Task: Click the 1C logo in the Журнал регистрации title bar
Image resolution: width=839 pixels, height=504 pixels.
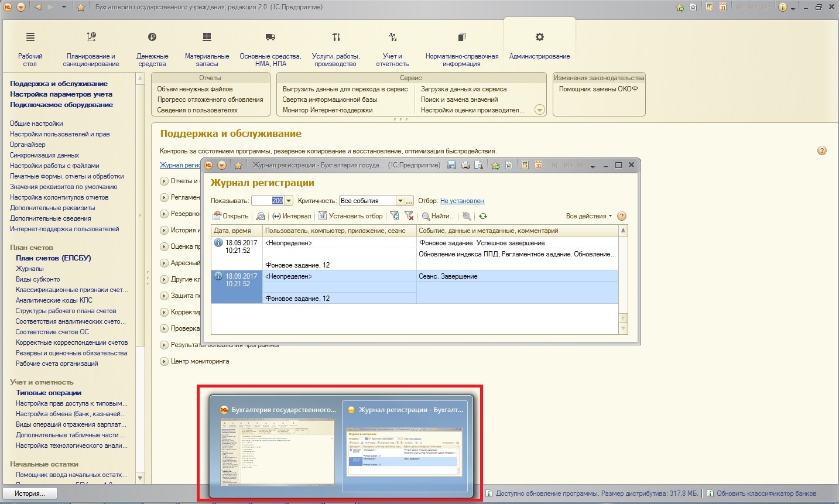Action: [x=208, y=165]
